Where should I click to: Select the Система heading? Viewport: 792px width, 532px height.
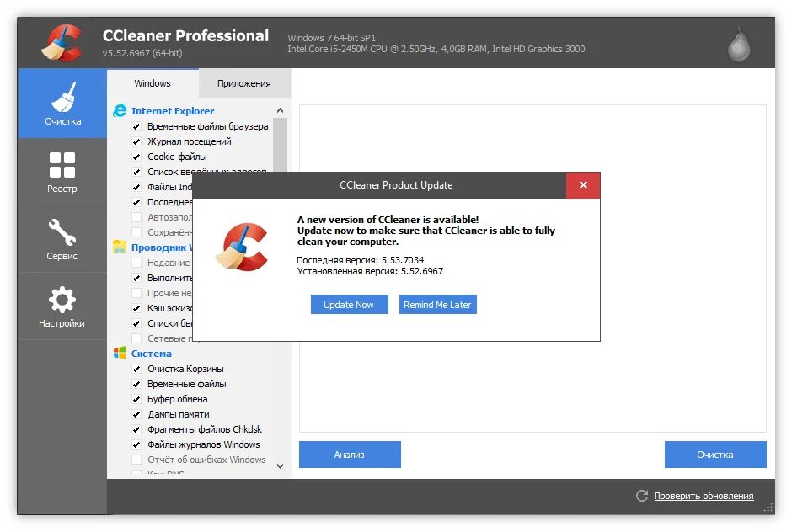[152, 354]
